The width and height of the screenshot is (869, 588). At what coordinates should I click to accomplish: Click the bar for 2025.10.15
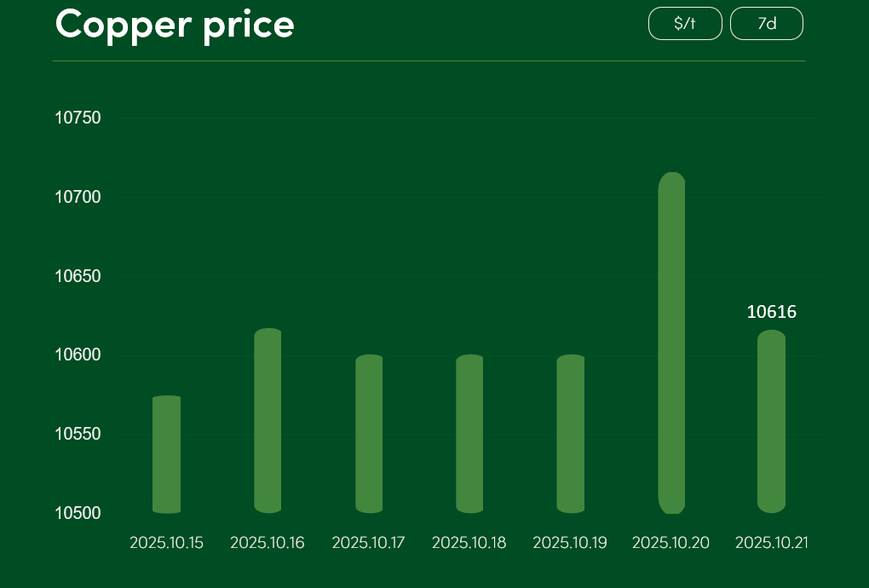click(x=166, y=454)
